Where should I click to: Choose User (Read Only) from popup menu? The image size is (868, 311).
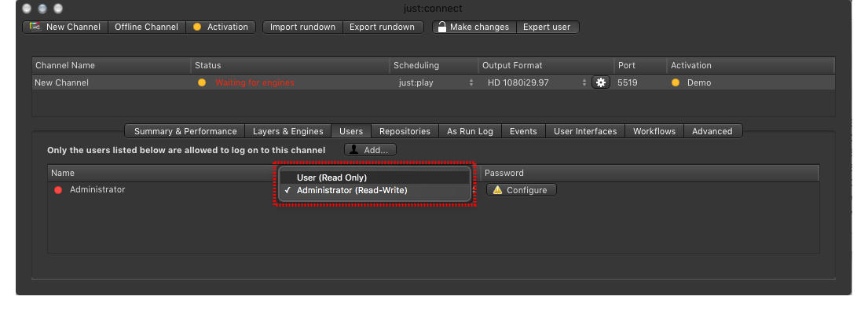point(375,177)
